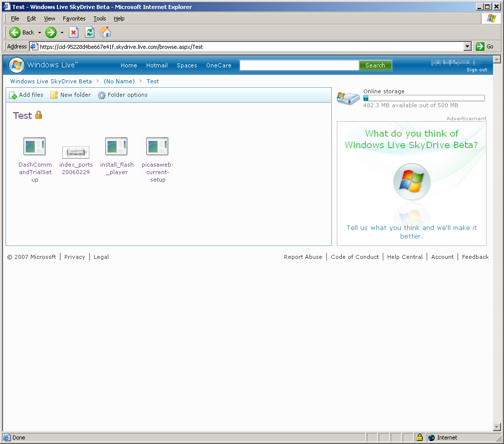Refresh the page with the green arrows icon
Screen dimensions: 504x444
(89, 32)
